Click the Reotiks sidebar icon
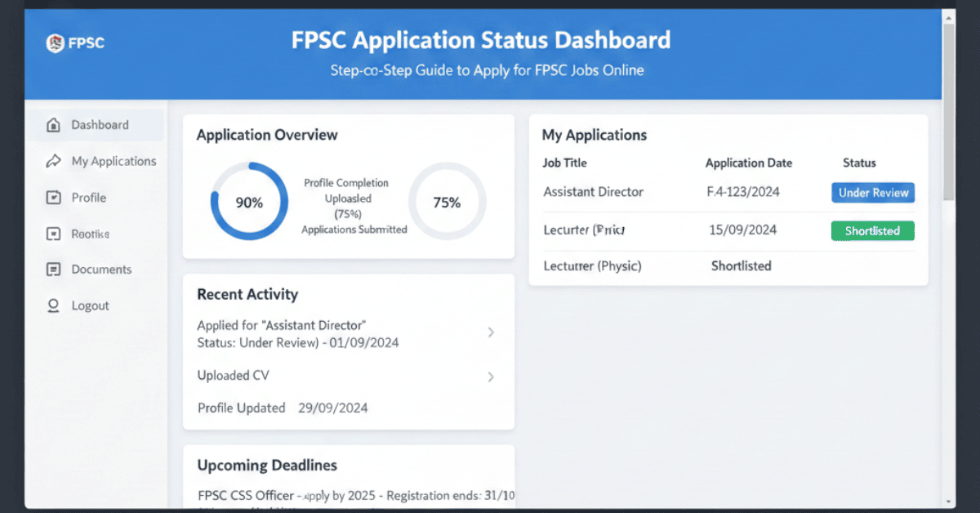The width and height of the screenshot is (980, 513). click(x=52, y=233)
